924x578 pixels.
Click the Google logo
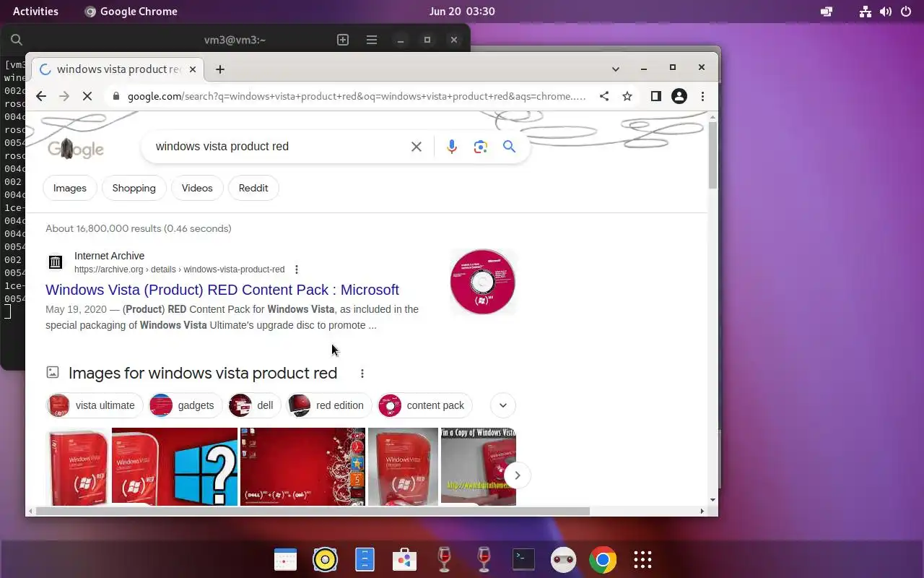76,148
